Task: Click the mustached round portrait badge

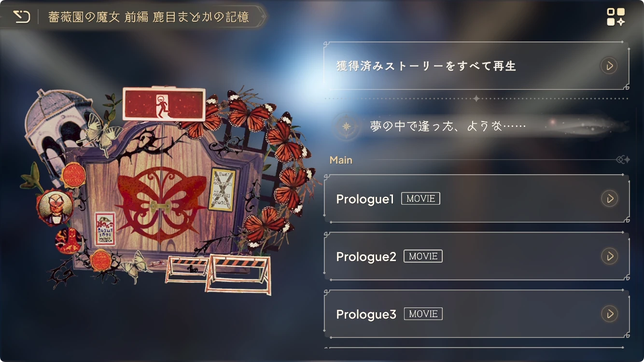Action: tap(55, 207)
